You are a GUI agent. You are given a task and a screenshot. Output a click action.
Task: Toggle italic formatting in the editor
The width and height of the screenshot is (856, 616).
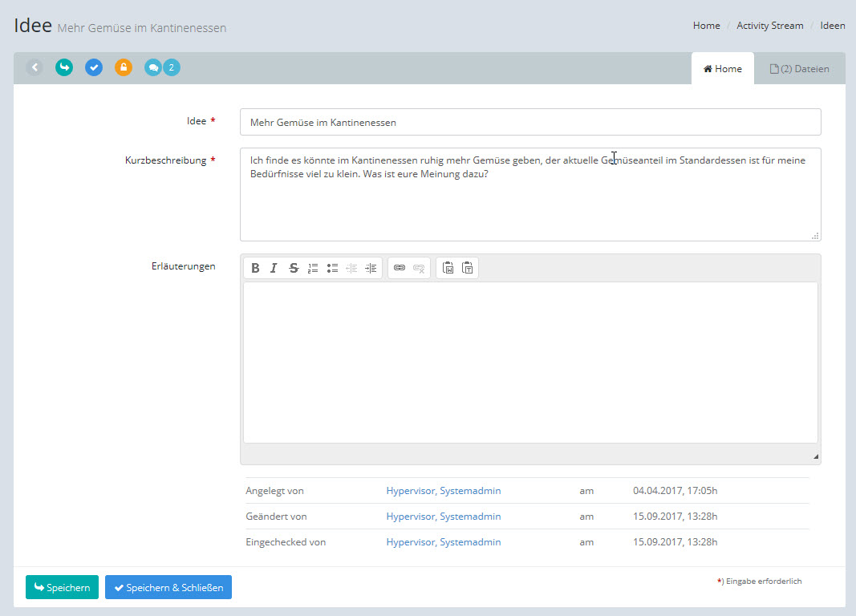(274, 268)
